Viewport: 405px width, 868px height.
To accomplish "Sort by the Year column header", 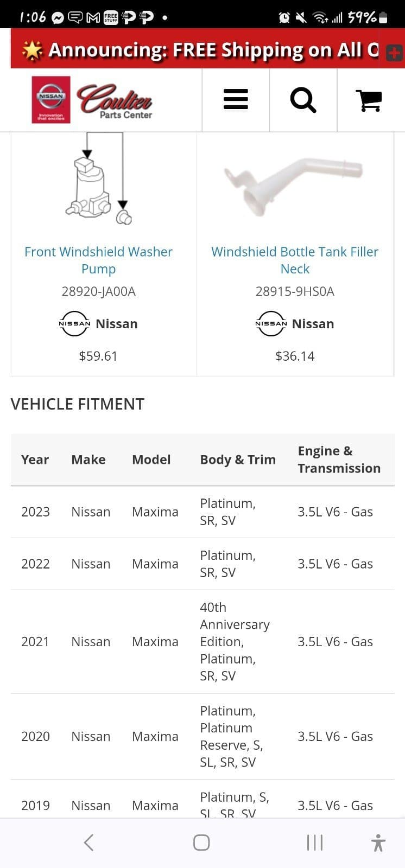I will [x=35, y=459].
